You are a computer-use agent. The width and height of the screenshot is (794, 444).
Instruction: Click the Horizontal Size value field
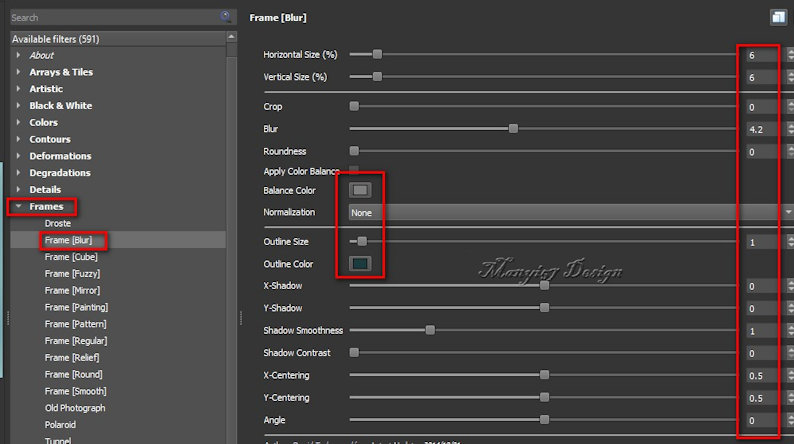pos(760,54)
